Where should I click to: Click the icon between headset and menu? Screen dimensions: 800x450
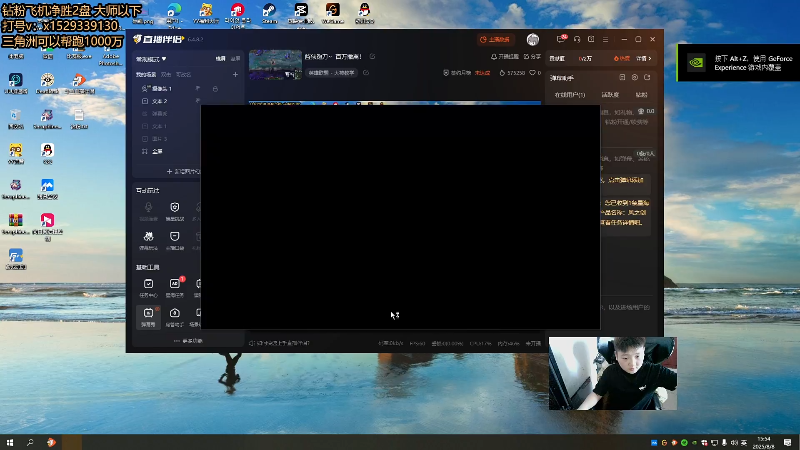[591, 39]
